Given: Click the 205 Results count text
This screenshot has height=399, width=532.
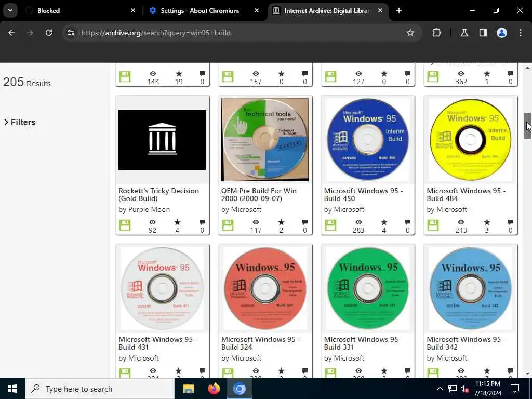Looking at the screenshot, I should [27, 83].
